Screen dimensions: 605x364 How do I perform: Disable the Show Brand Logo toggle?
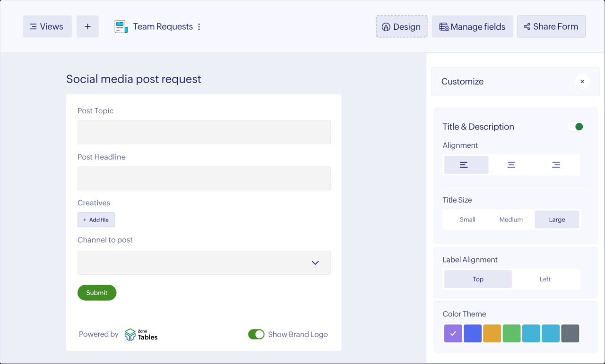(256, 334)
